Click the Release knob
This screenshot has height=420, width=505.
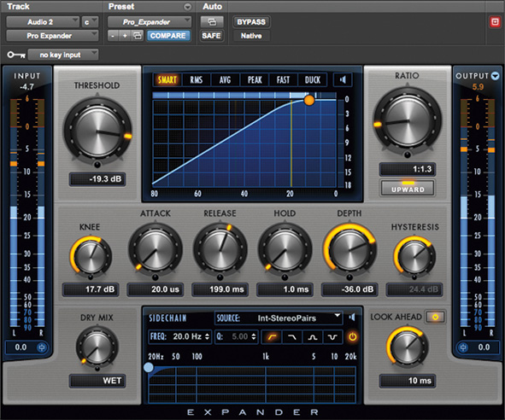(220, 250)
